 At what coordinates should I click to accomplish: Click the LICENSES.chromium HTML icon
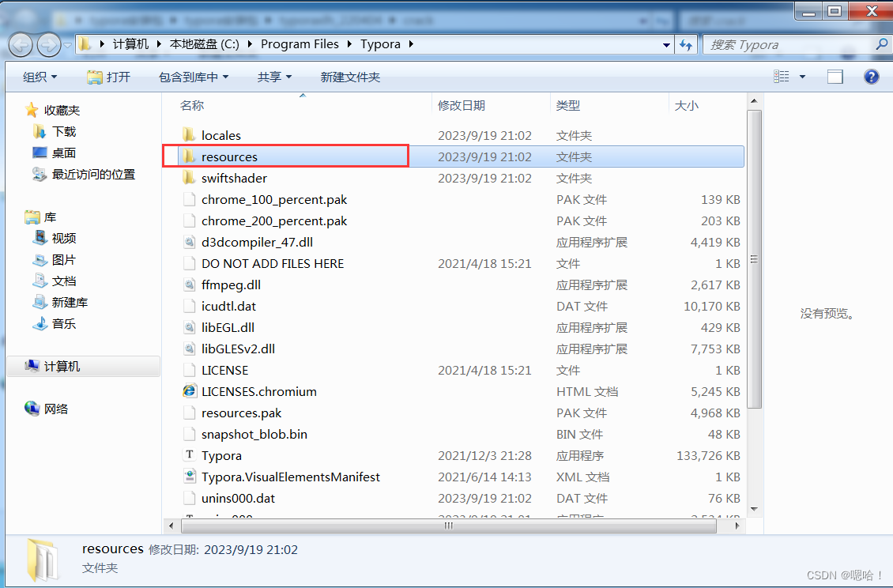tap(189, 391)
